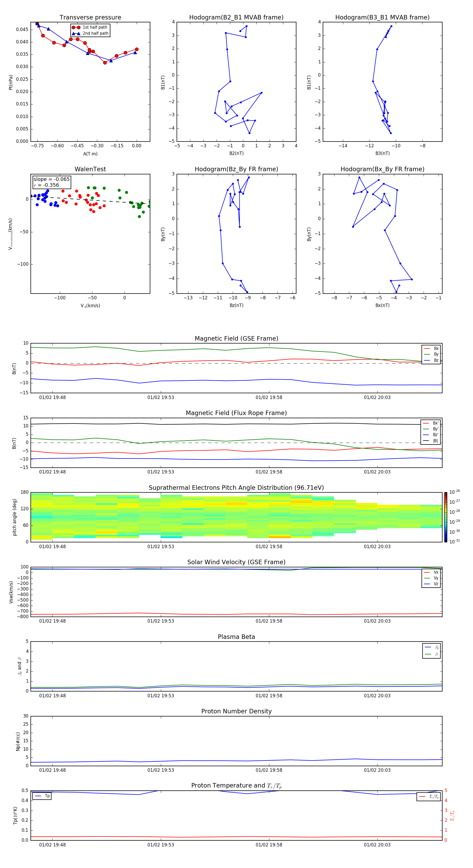Click Bx' legend entry in Flux Rope plot
The height and width of the screenshot is (868, 473).
431,423
